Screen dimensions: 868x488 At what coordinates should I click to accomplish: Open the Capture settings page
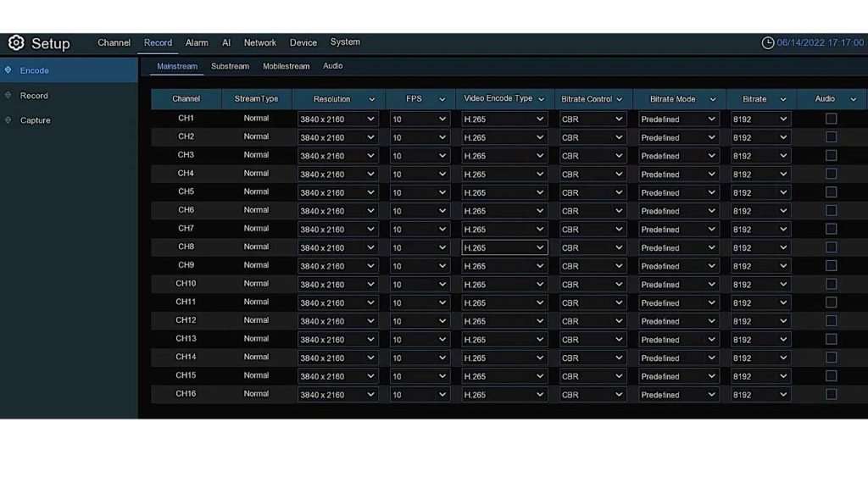pyautogui.click(x=36, y=120)
